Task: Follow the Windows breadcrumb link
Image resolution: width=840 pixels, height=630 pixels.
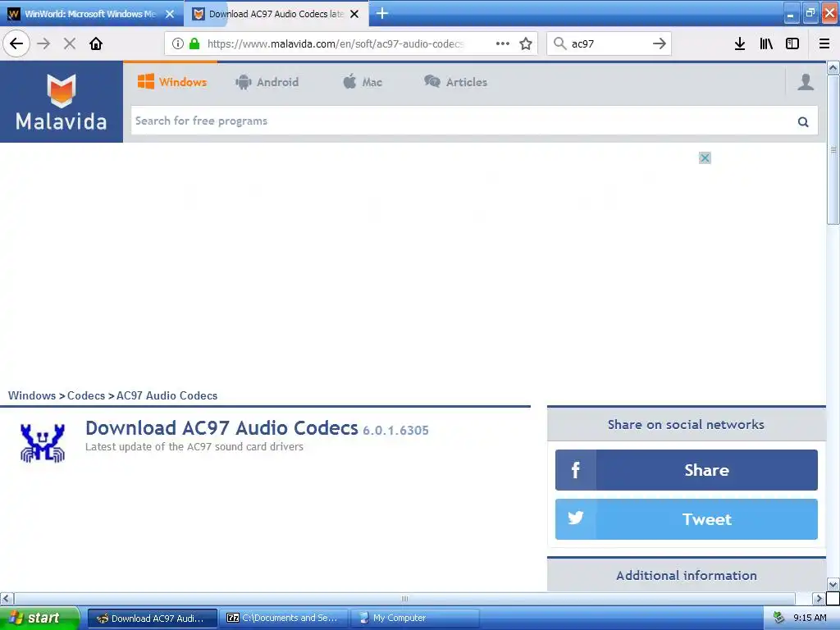Action: pyautogui.click(x=32, y=396)
